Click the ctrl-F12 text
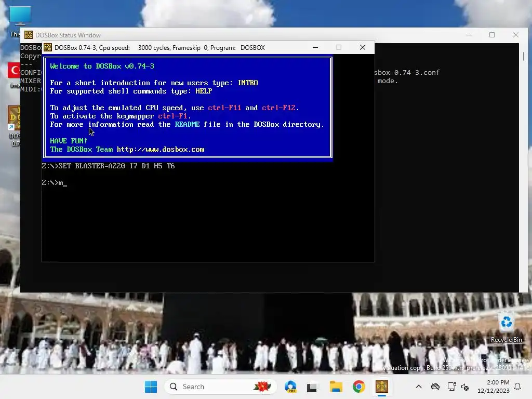Screen dimensions: 532x399 point(278,108)
